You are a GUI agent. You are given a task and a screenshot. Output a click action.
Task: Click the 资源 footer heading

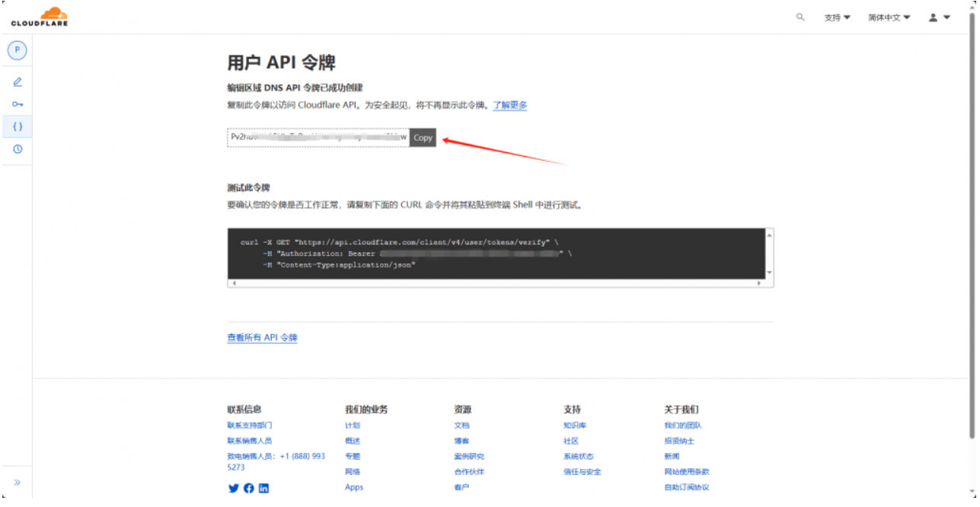coord(463,410)
